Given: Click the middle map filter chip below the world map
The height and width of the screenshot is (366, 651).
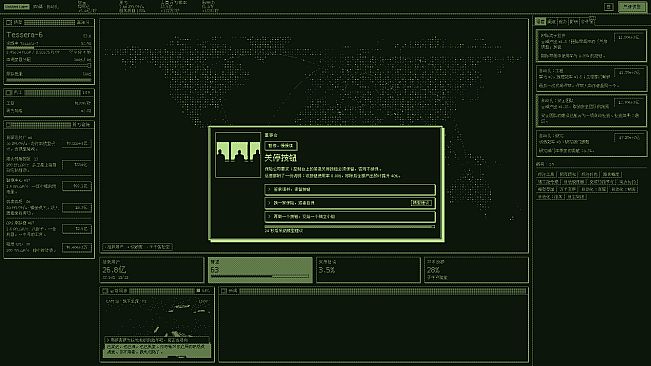Looking at the screenshot, I should point(135,247).
